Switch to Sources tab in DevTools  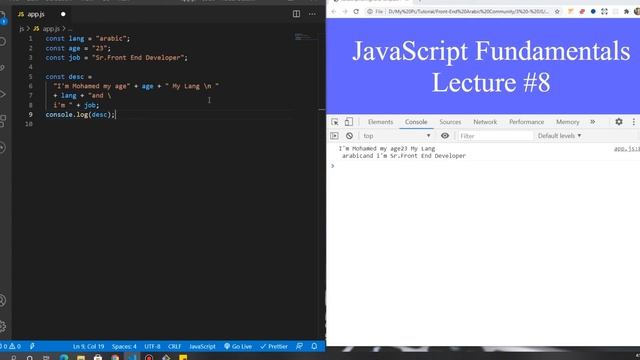pos(450,122)
